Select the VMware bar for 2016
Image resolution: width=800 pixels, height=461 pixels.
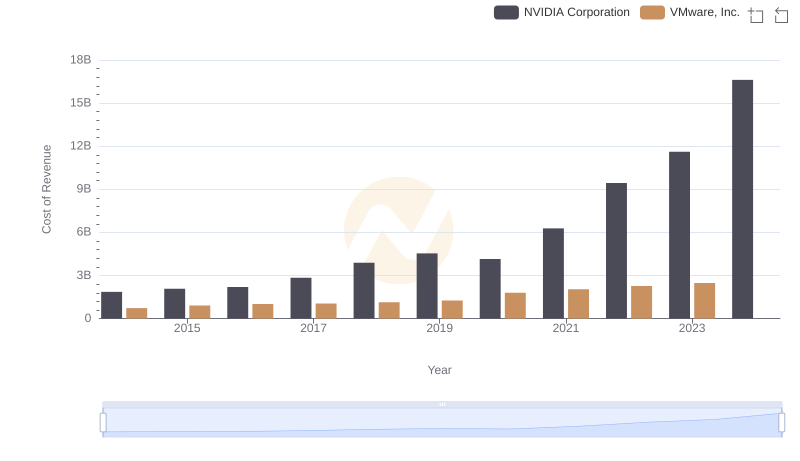[x=263, y=311]
